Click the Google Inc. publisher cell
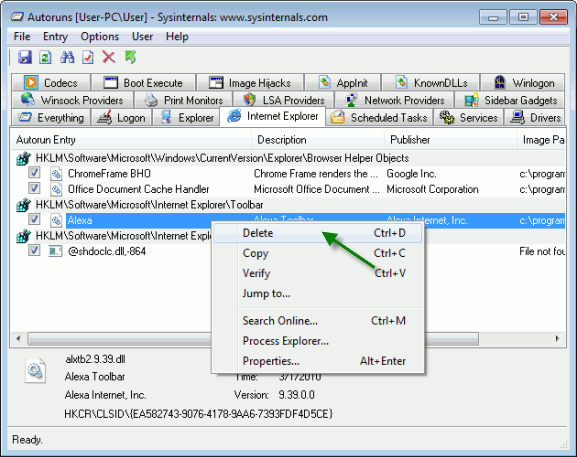The height and width of the screenshot is (457, 577). click(411, 173)
